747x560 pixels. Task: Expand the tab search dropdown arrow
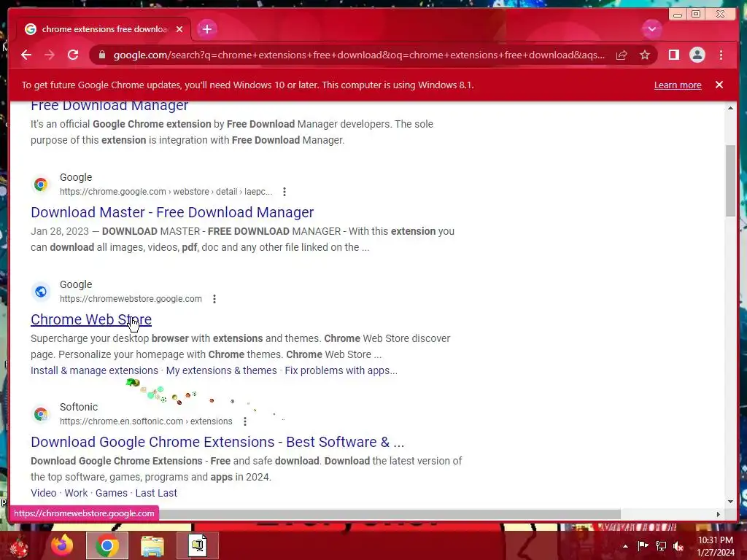pos(651,29)
